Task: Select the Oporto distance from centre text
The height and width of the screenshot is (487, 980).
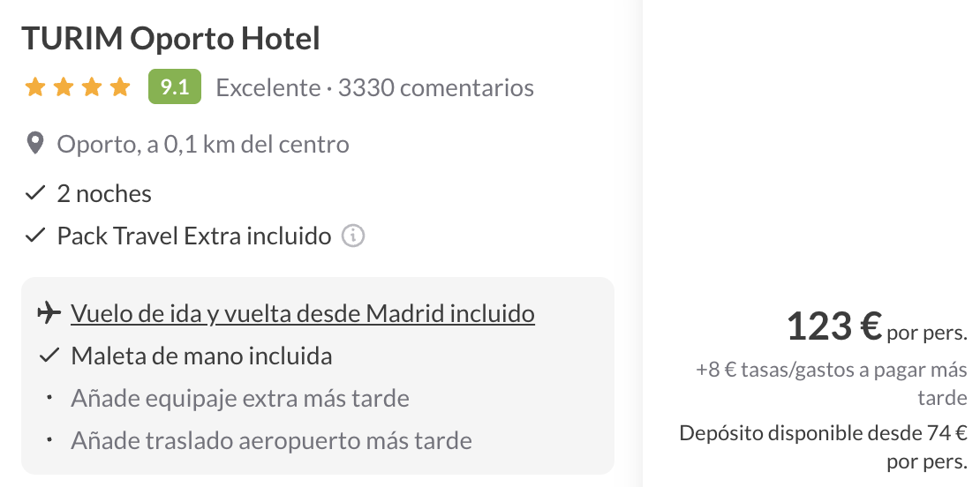Action: tap(203, 144)
